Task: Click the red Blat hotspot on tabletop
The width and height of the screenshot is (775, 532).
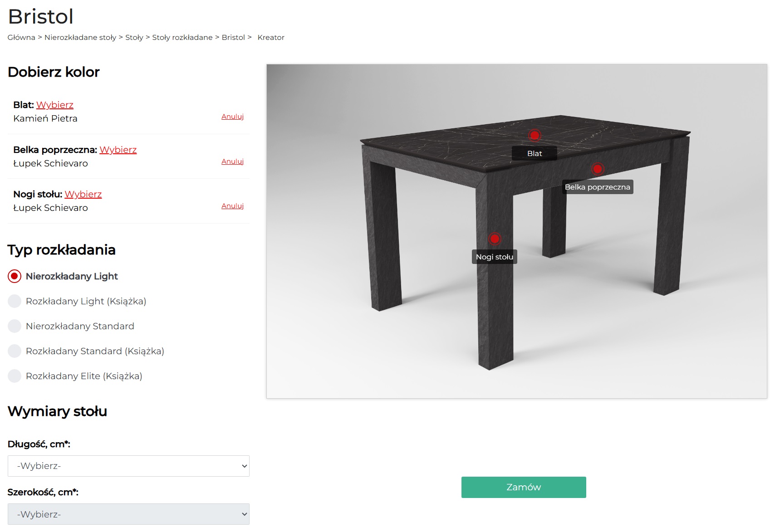Action: click(x=535, y=135)
